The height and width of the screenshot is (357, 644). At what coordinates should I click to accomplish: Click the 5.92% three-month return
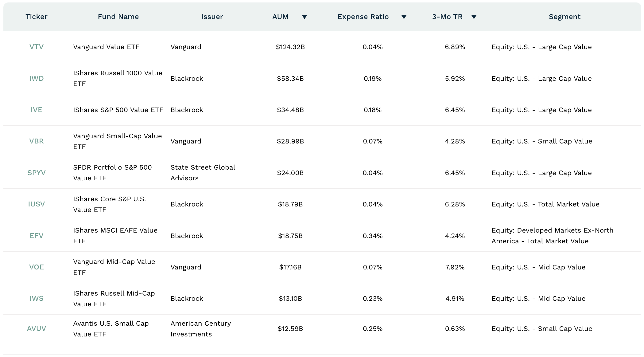click(455, 78)
